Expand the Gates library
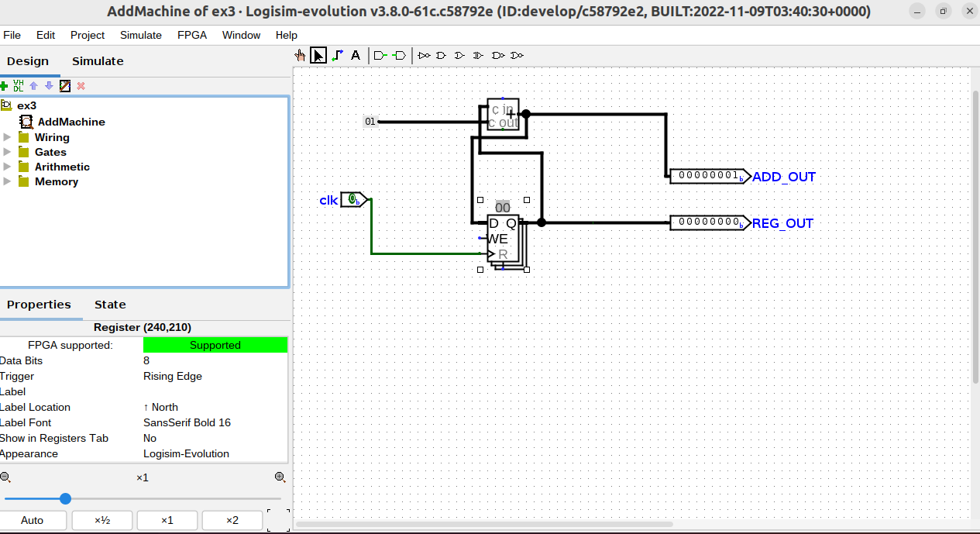 [x=8, y=152]
